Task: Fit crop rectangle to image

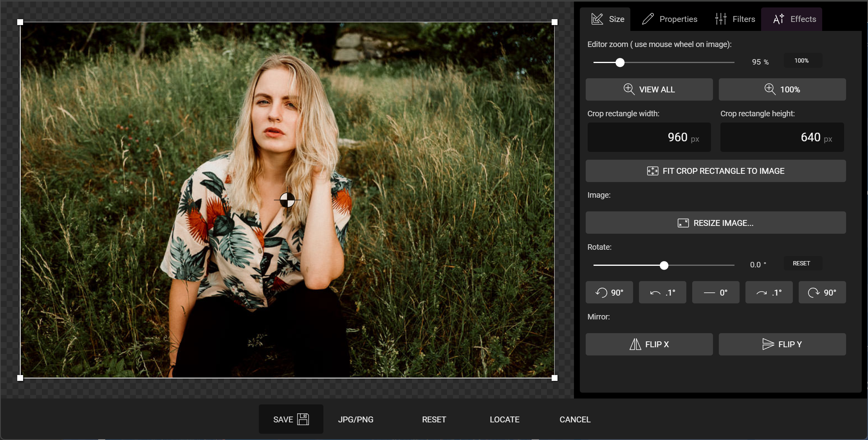Action: (x=716, y=171)
